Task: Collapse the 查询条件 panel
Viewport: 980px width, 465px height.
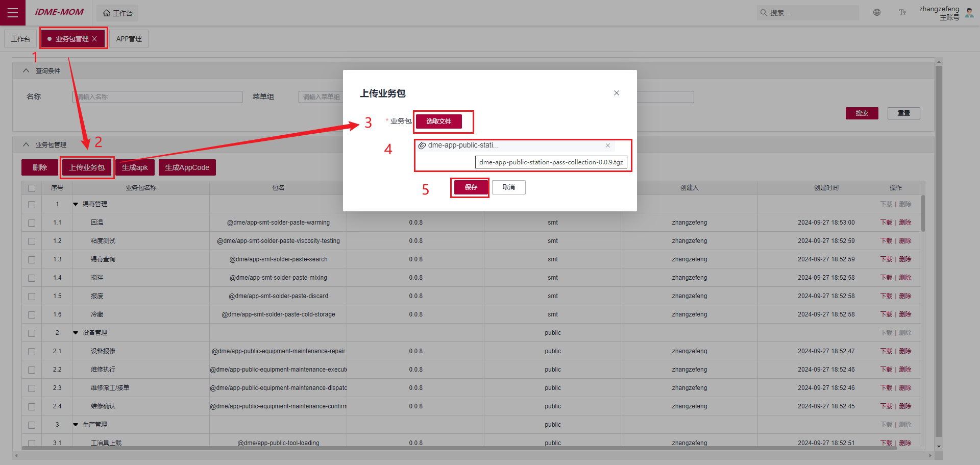Action: click(x=26, y=71)
